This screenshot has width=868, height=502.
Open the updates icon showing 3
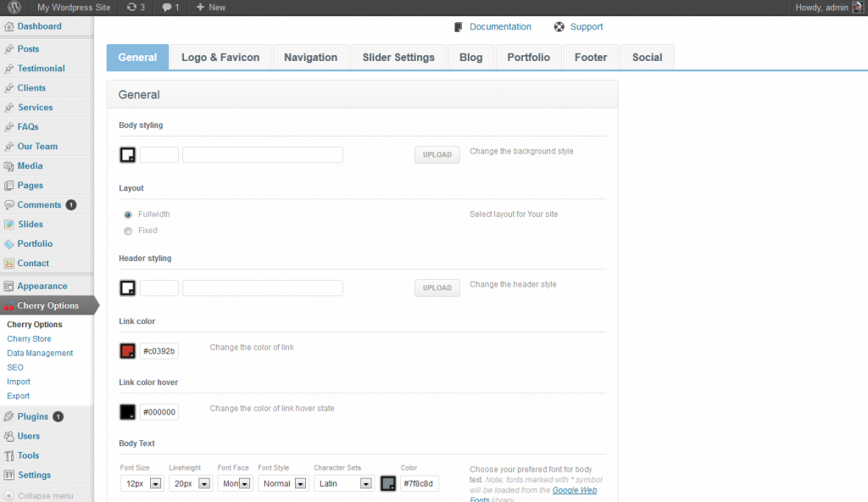131,7
